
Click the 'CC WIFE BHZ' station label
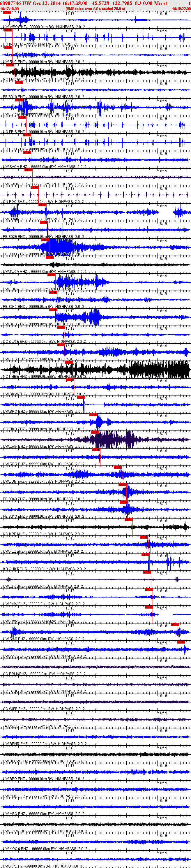[15, 709]
